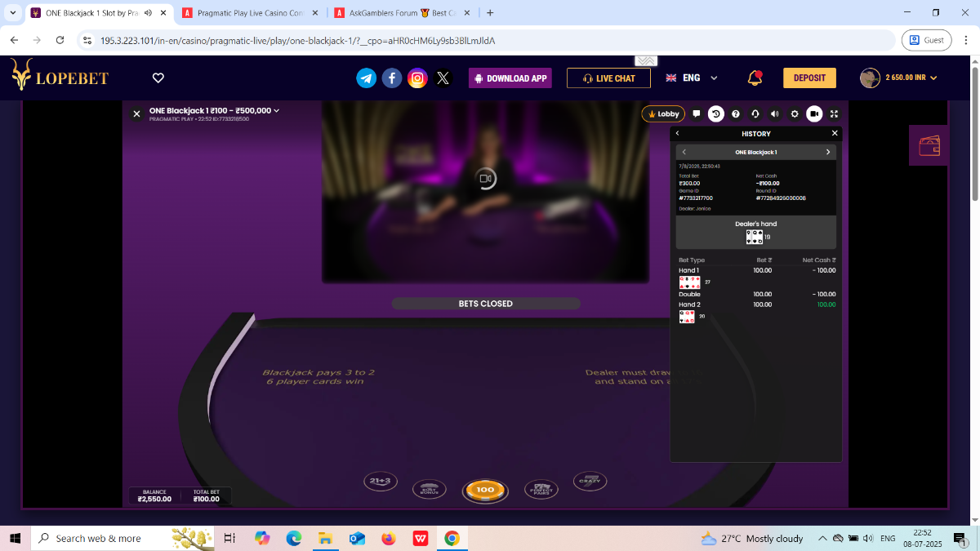Select the ONE Blackjack 1 Slot browser tab
The height and width of the screenshot is (551, 980).
pos(98,13)
